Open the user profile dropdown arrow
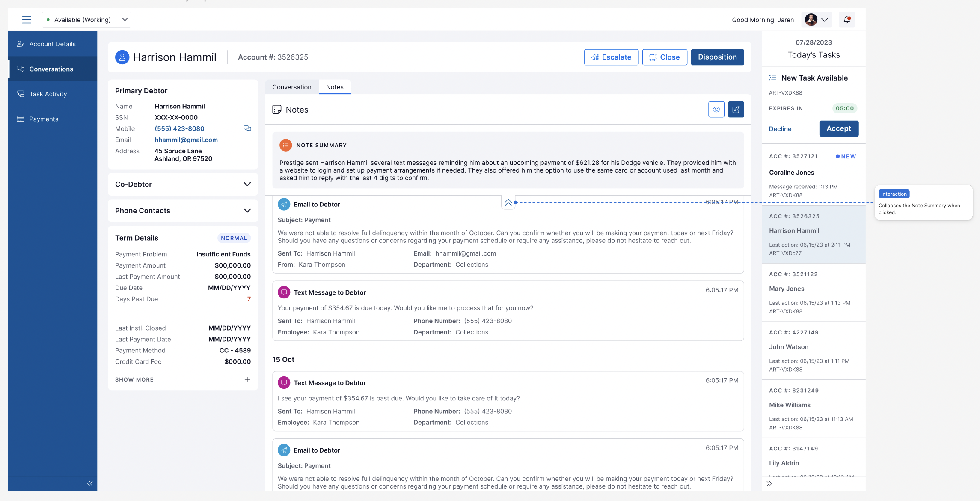This screenshot has width=980, height=501. click(824, 20)
